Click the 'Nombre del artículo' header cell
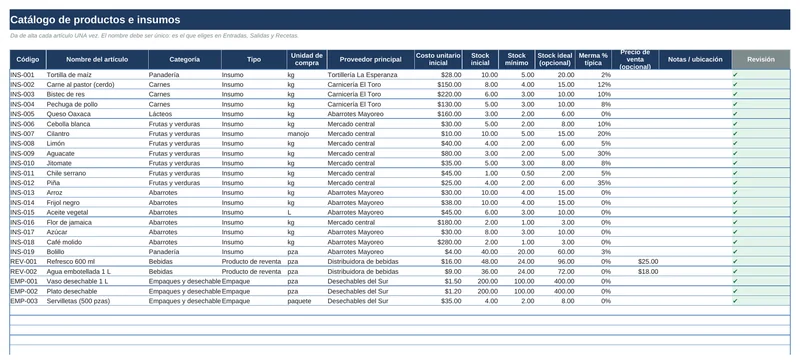 coord(97,60)
